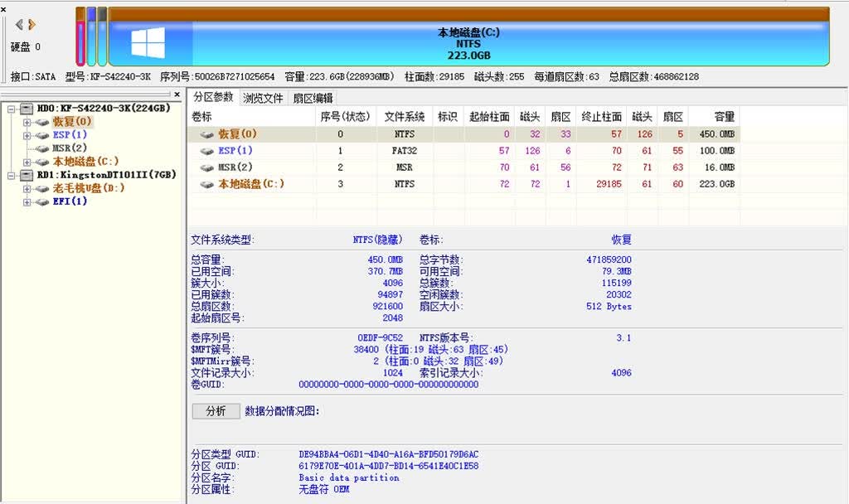
Task: Click the RD1 Kingston removable disk icon
Action: pyautogui.click(x=27, y=175)
